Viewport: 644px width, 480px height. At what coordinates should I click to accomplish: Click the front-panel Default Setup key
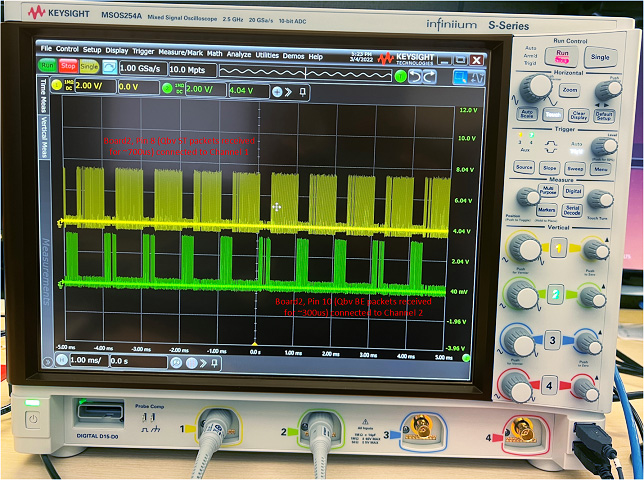click(x=604, y=116)
